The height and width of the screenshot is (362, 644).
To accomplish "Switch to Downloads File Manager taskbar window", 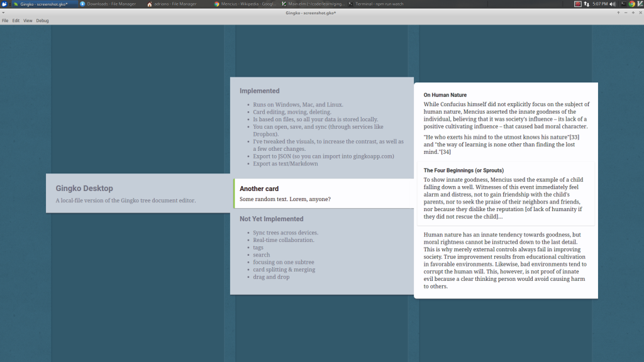I will tap(111, 4).
